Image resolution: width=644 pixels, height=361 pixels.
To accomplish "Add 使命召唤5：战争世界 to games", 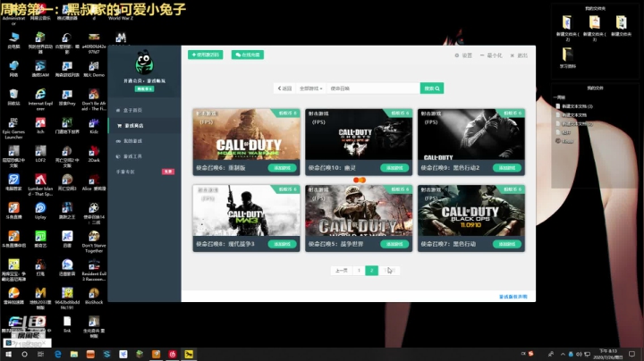I will [x=394, y=244].
